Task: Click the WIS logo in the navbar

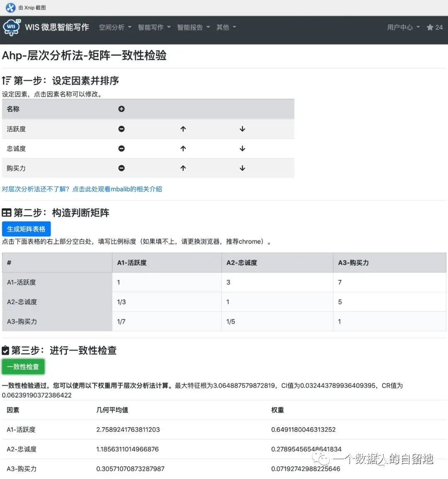Action: point(11,27)
